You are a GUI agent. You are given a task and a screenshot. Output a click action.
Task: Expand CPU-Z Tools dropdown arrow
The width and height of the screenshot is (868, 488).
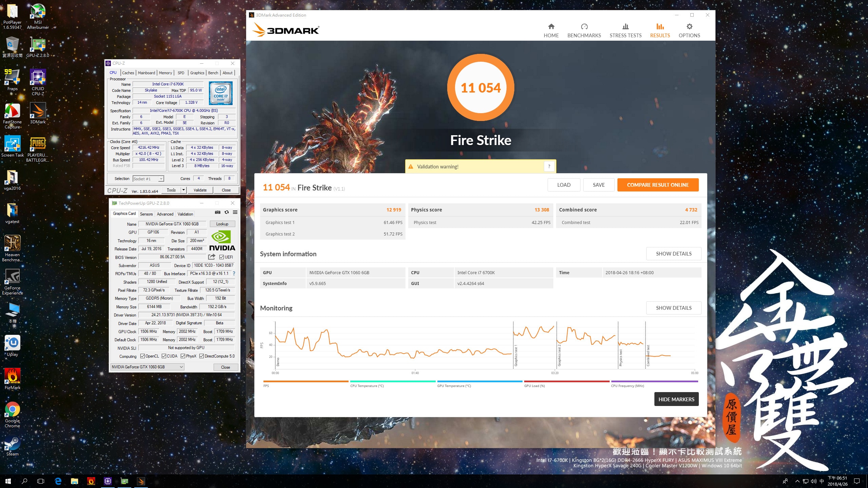point(183,190)
